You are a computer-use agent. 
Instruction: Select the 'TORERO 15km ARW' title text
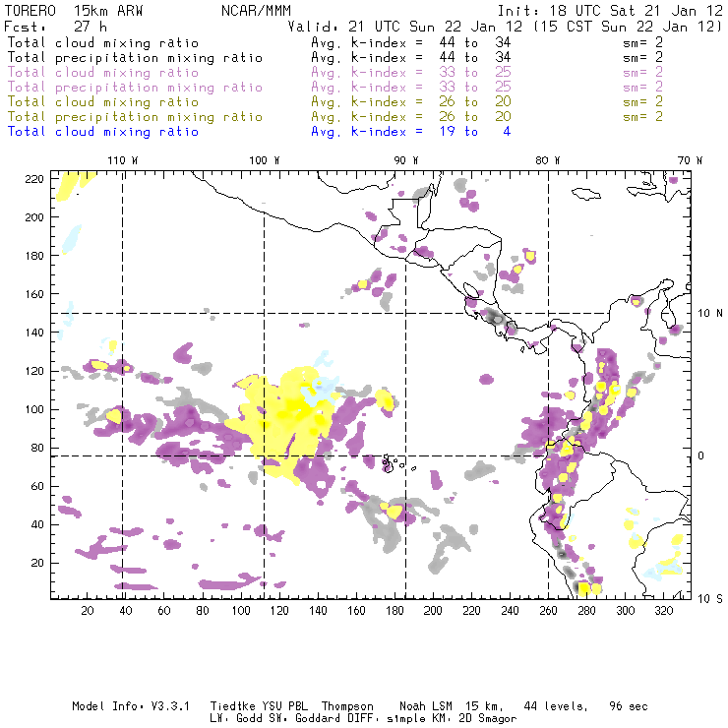pyautogui.click(x=74, y=11)
